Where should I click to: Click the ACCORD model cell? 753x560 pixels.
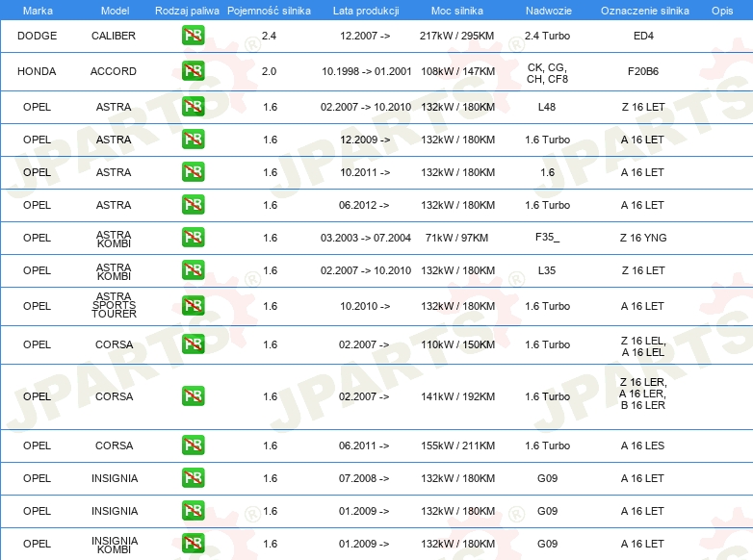tap(114, 71)
